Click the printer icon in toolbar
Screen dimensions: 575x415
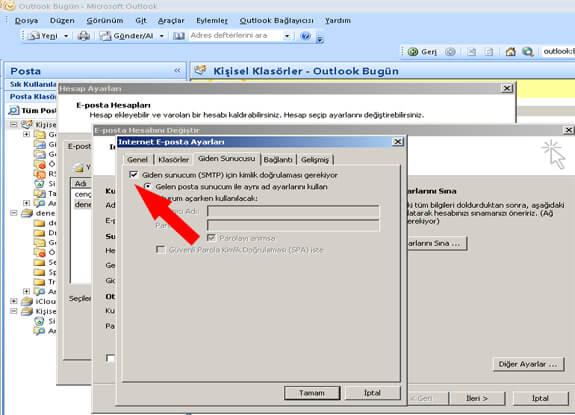pos(84,36)
